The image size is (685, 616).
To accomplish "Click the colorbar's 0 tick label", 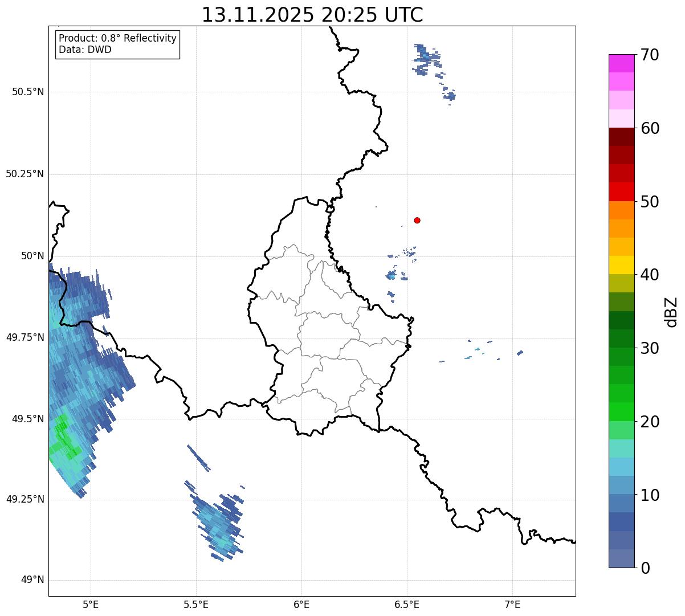I will coord(645,568).
